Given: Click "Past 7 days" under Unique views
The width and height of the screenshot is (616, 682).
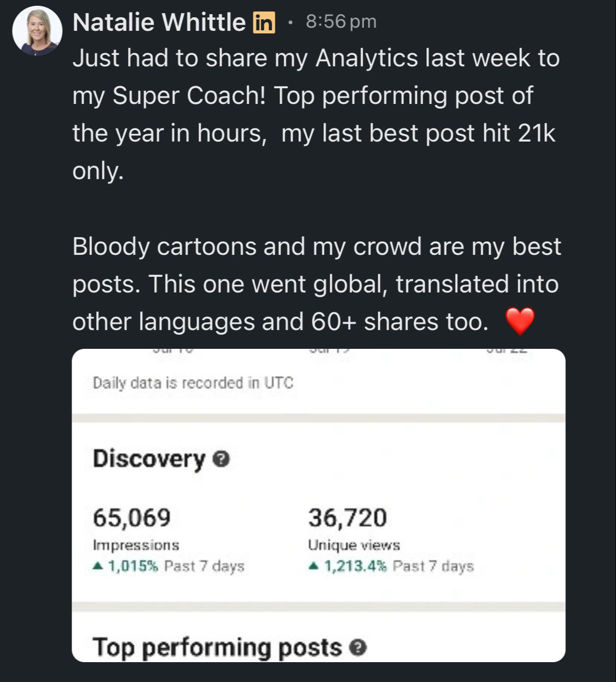Looking at the screenshot, I should [x=433, y=566].
